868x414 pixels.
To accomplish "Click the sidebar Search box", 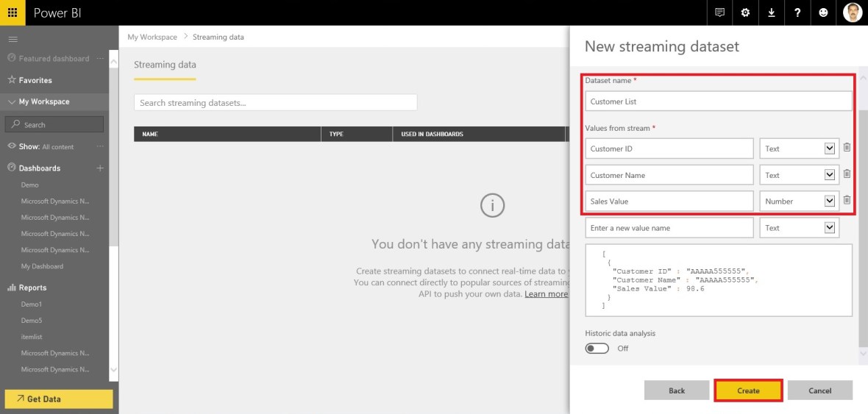I will point(54,124).
